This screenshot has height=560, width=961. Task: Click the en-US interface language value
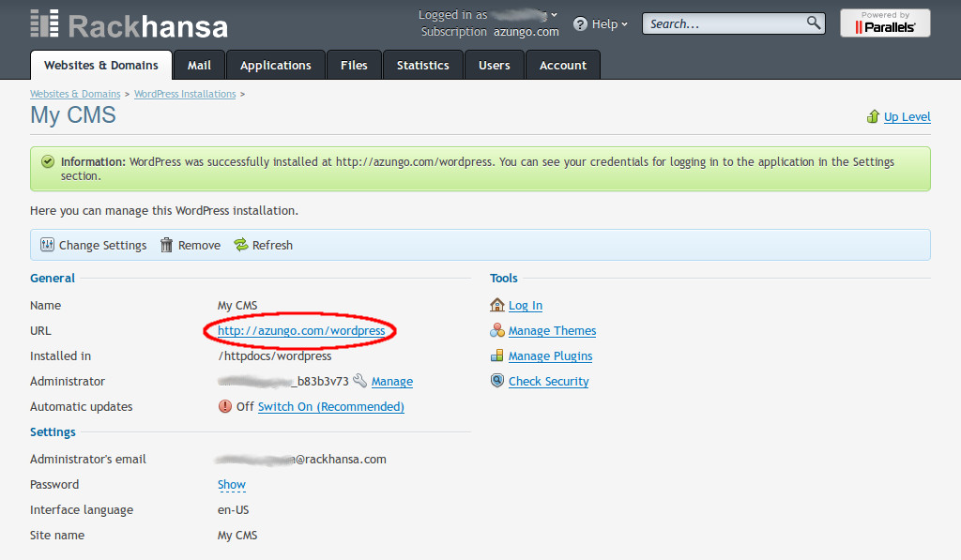pos(234,509)
